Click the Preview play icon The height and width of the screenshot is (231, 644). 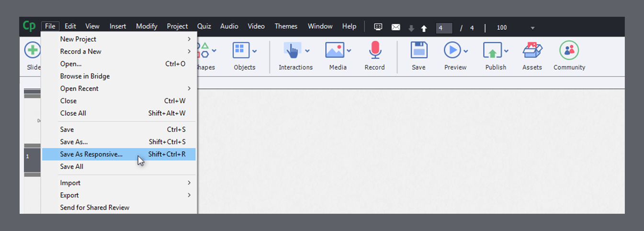pyautogui.click(x=452, y=50)
